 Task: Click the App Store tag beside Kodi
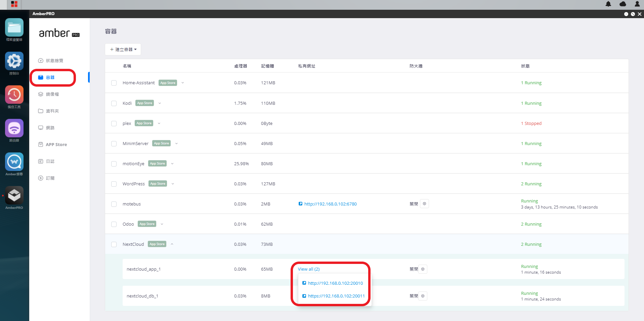pyautogui.click(x=145, y=103)
